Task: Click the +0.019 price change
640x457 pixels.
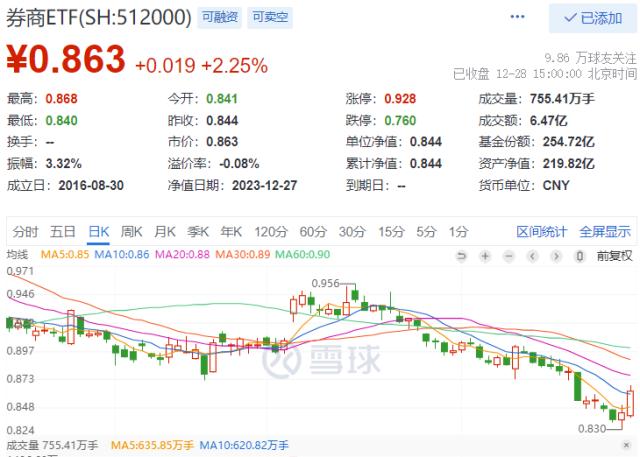Action: (x=165, y=66)
